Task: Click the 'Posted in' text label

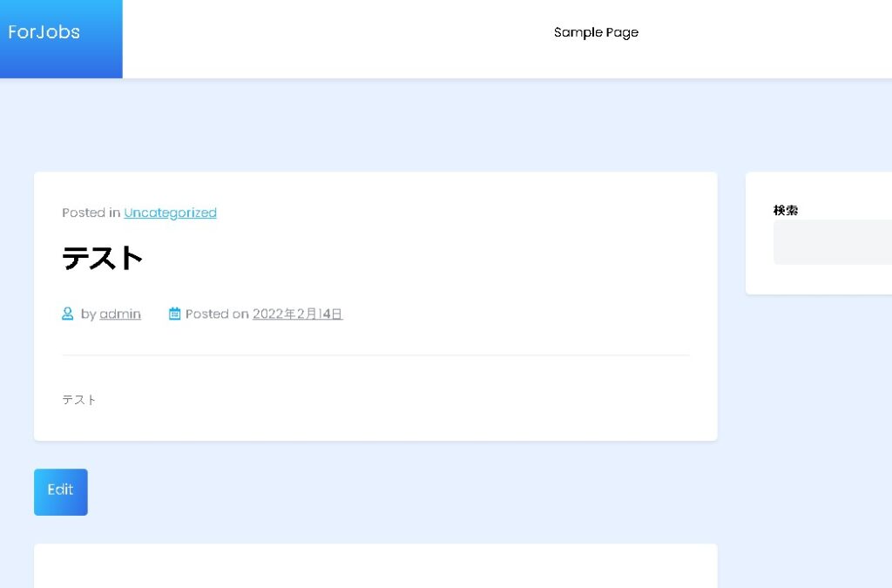Action: coord(91,213)
